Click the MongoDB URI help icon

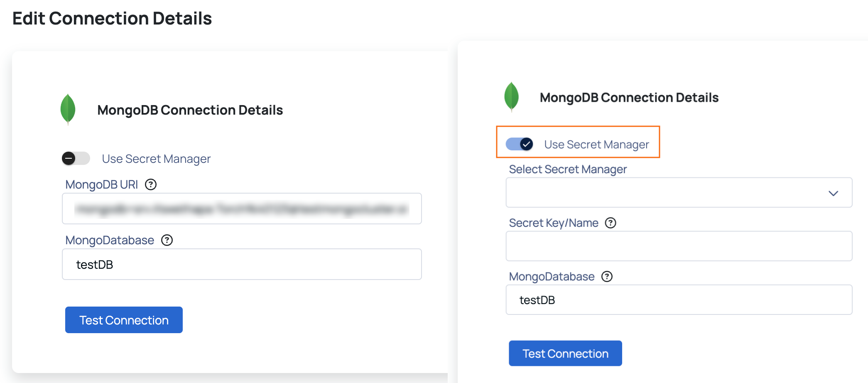pos(151,184)
